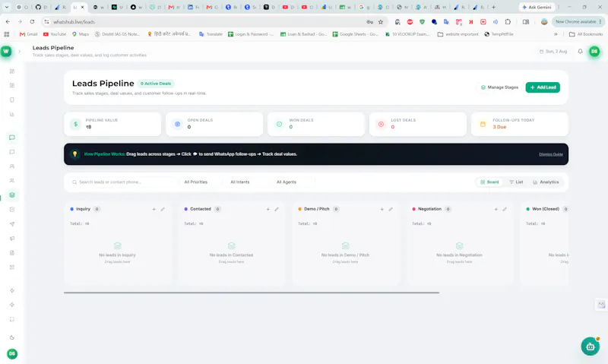
Task: Click the green W workspace logo
Action: pyautogui.click(x=6, y=51)
